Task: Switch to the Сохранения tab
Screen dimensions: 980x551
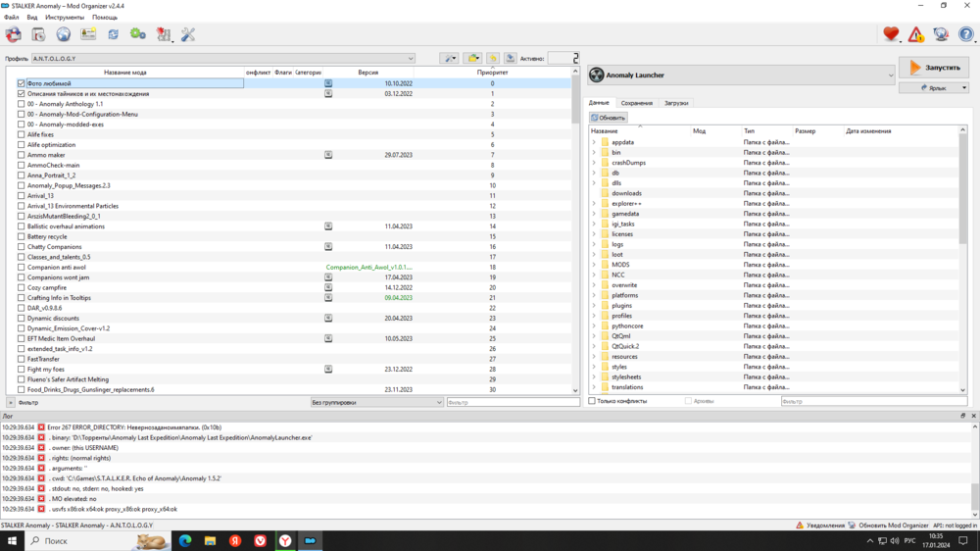Action: (x=636, y=103)
